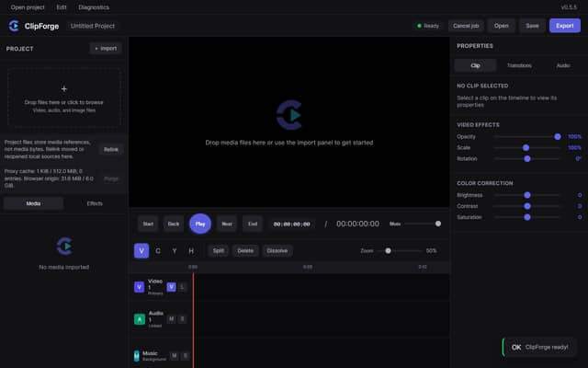Click the Scale slider

[526, 148]
